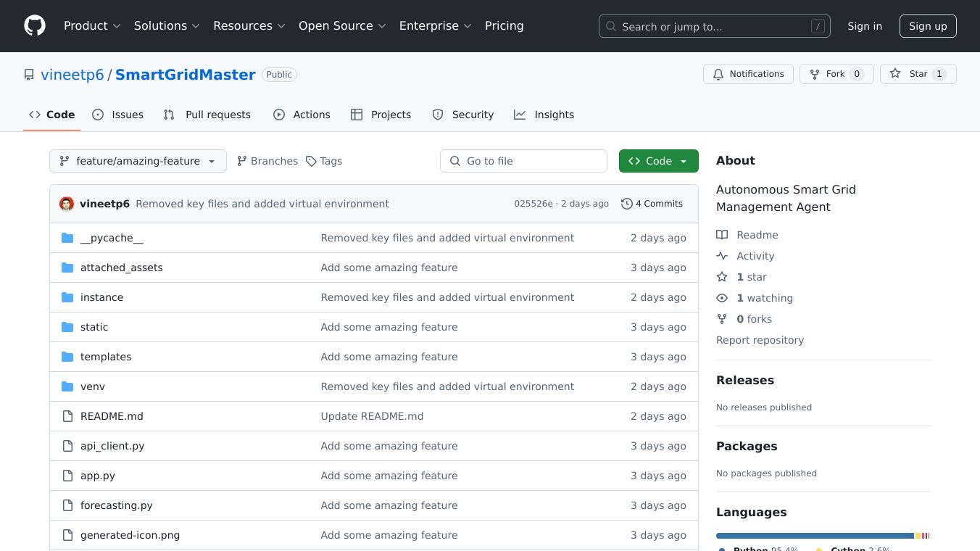Open the Tags link with tag icon
980x551 pixels.
click(x=324, y=161)
